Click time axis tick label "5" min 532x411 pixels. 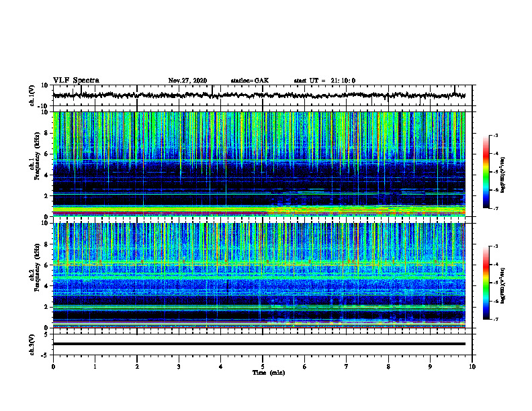(263, 367)
